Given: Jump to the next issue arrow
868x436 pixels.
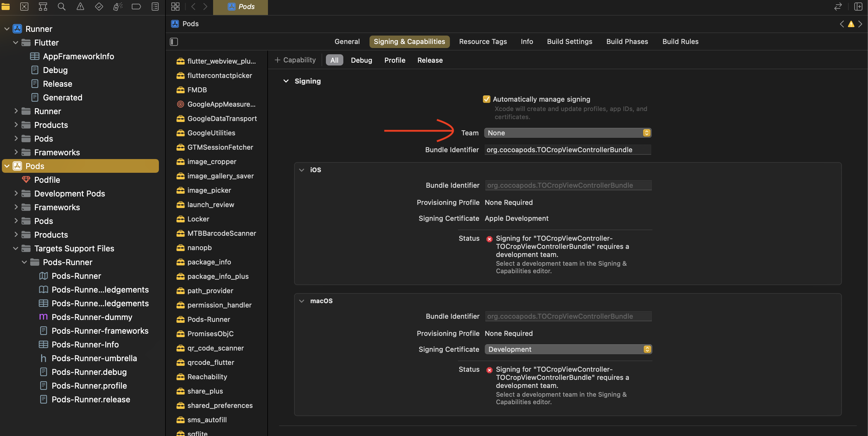Looking at the screenshot, I should [x=860, y=24].
